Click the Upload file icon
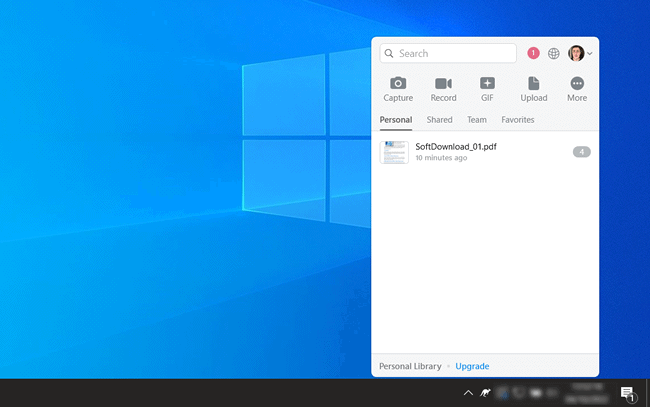This screenshot has height=407, width=650. pyautogui.click(x=533, y=84)
